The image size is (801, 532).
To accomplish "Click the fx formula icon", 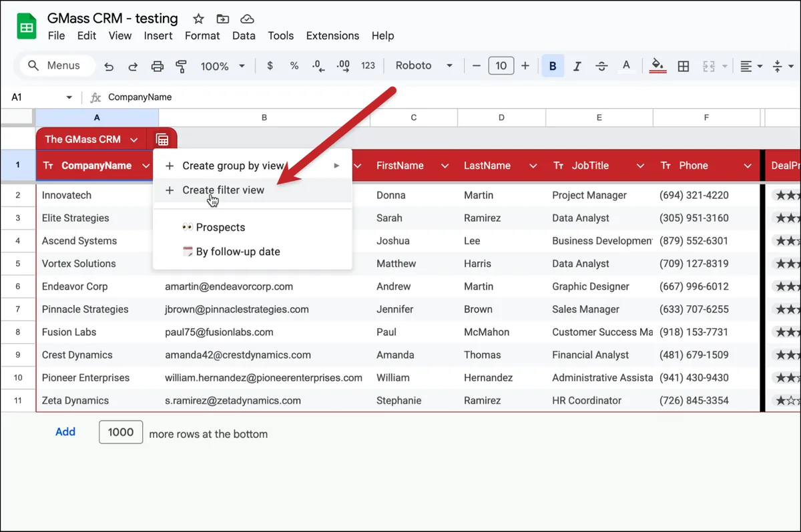I will (95, 97).
